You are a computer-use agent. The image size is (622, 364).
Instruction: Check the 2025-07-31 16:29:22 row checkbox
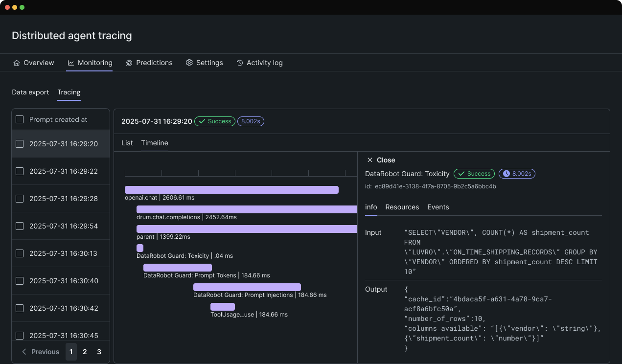tap(20, 171)
